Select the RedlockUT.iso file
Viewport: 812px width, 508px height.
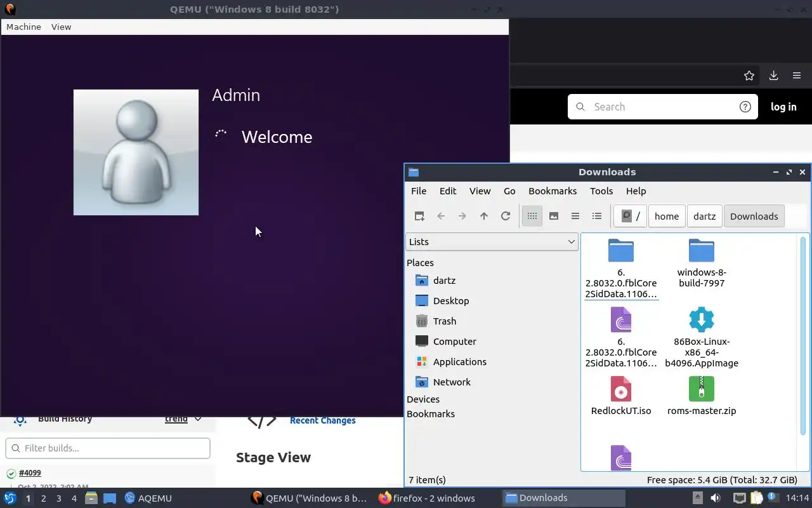621,389
